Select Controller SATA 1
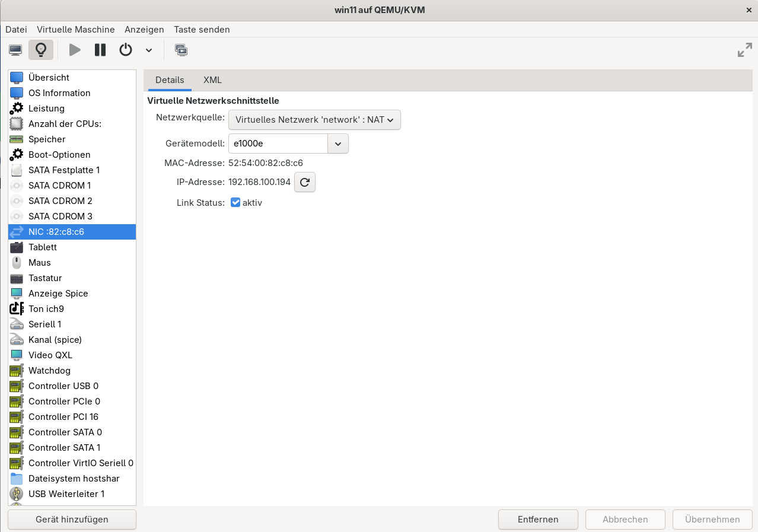 click(72, 448)
